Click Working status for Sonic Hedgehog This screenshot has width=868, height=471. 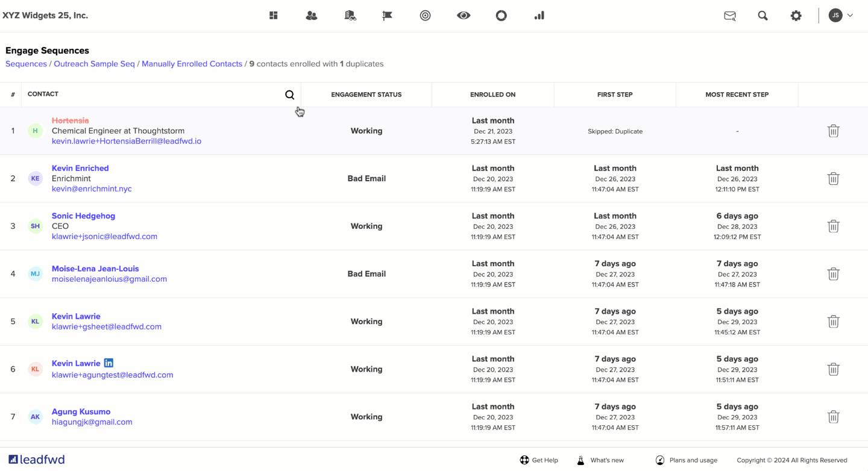pyautogui.click(x=366, y=226)
